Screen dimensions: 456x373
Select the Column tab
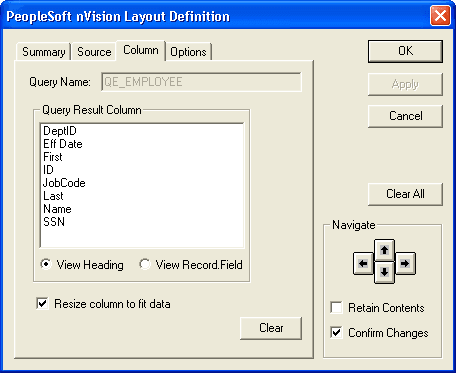click(x=141, y=50)
